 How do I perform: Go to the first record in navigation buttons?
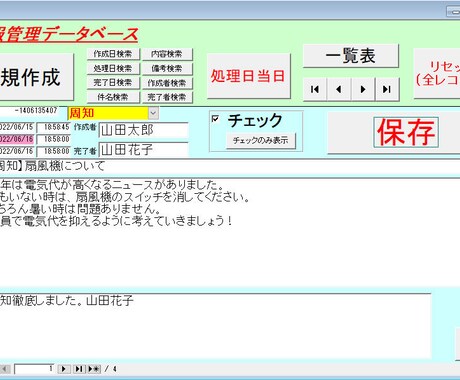[315, 89]
